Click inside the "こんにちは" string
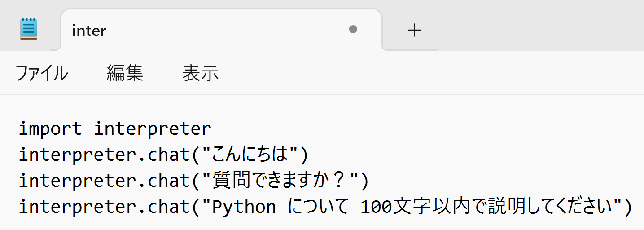The height and width of the screenshot is (230, 644). 251,155
